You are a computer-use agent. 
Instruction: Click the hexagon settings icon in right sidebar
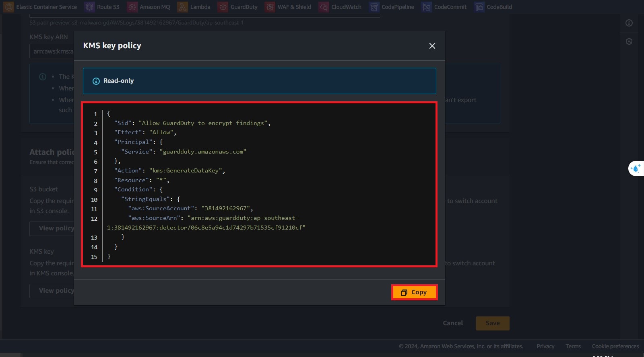pos(629,41)
